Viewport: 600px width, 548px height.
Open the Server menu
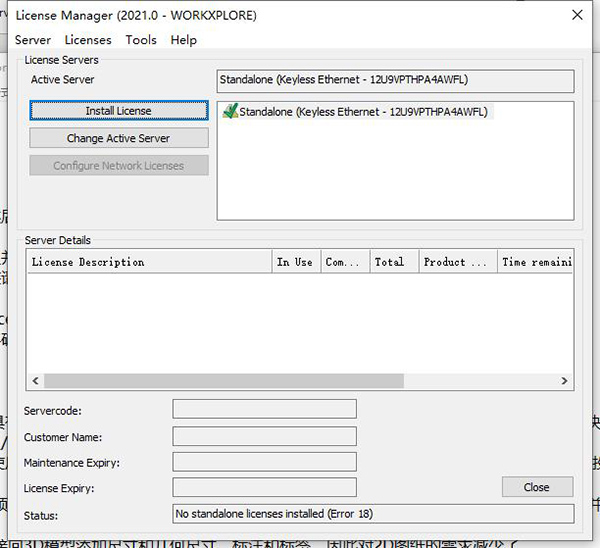pyautogui.click(x=33, y=40)
